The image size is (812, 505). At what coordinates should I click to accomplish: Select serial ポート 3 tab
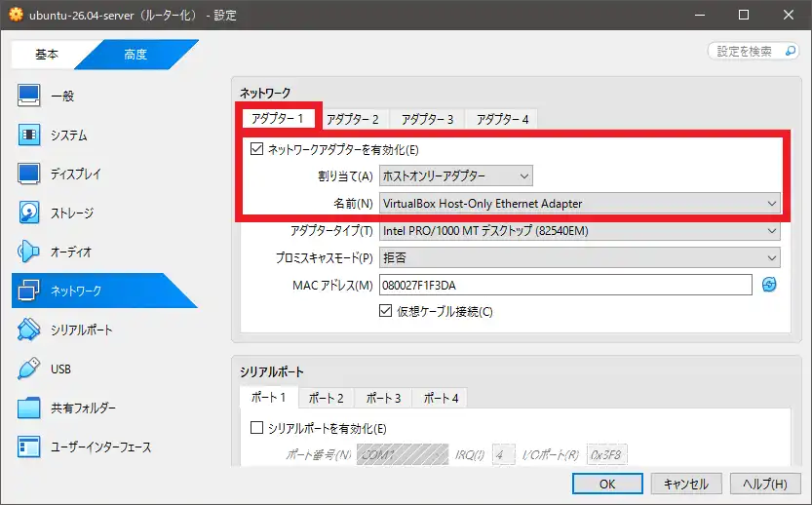click(x=383, y=398)
